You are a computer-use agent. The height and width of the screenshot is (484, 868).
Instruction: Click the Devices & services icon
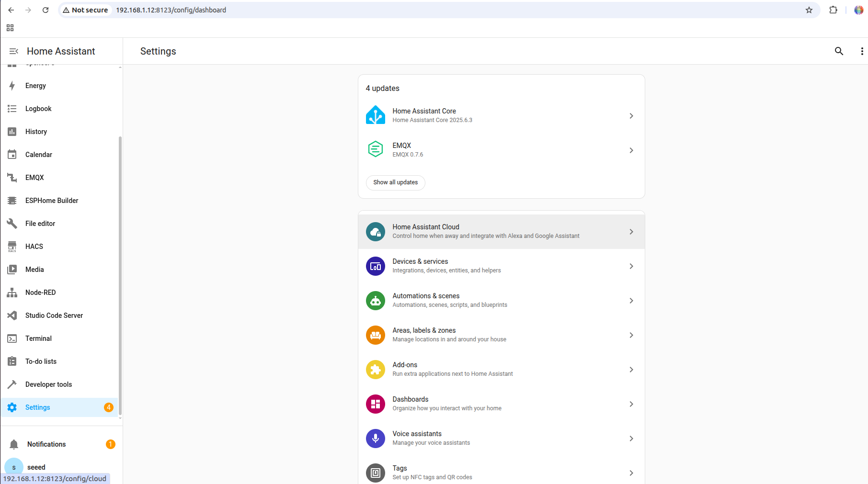pyautogui.click(x=376, y=266)
